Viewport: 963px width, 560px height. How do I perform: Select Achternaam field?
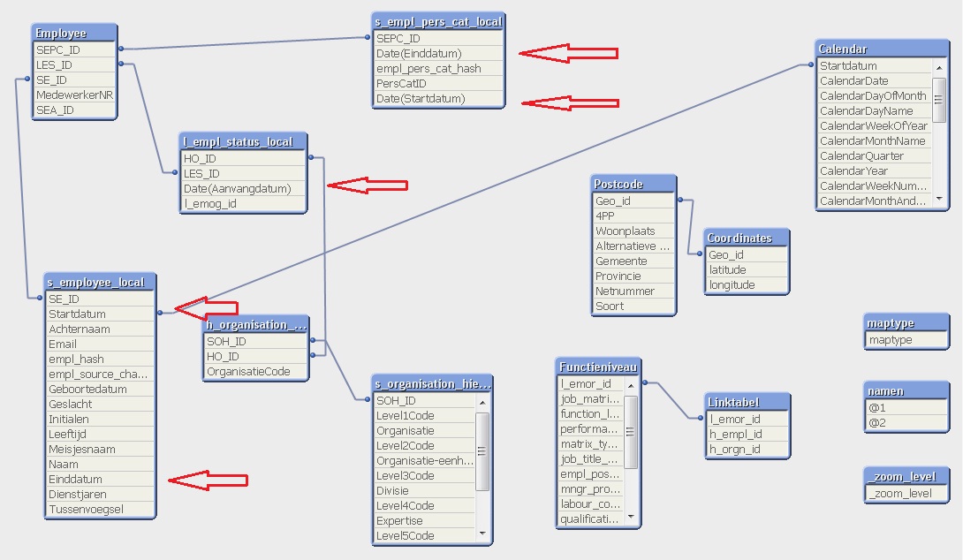(100, 329)
